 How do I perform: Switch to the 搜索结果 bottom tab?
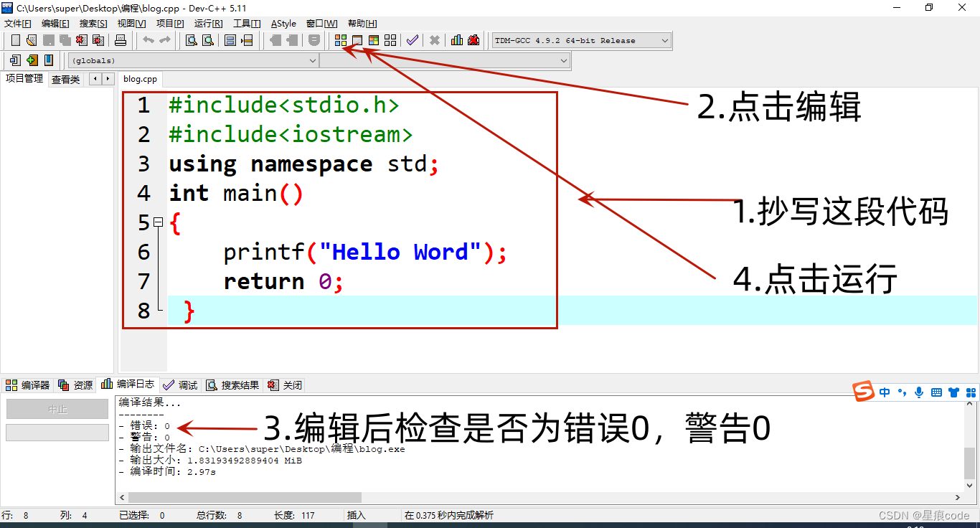[233, 385]
